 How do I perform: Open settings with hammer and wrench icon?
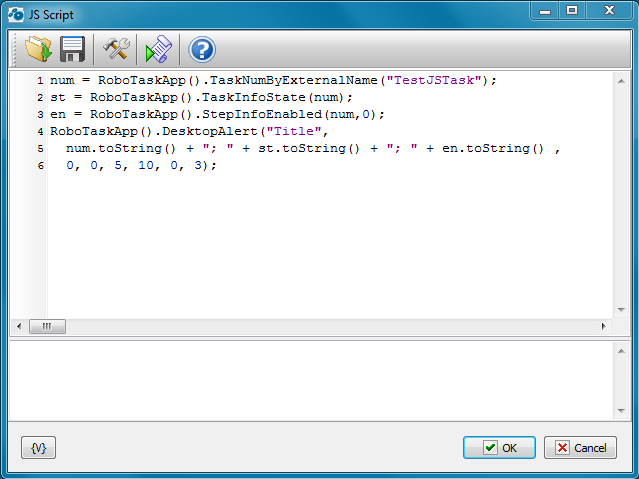point(116,49)
